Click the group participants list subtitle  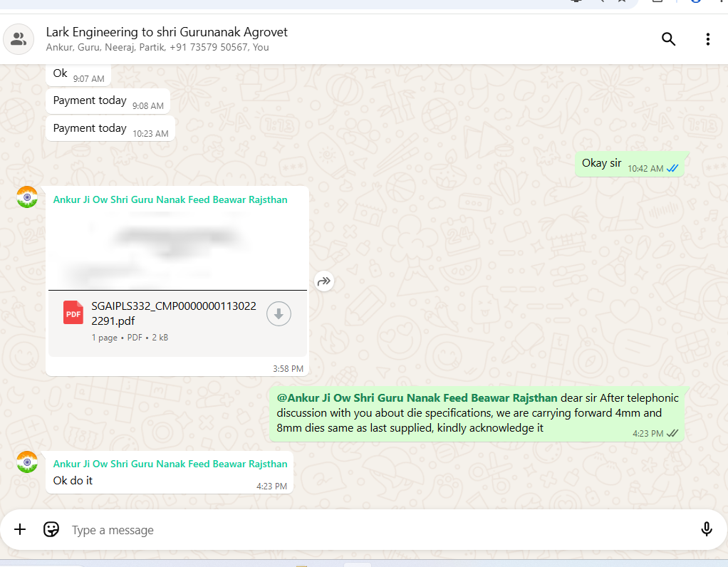coord(157,48)
